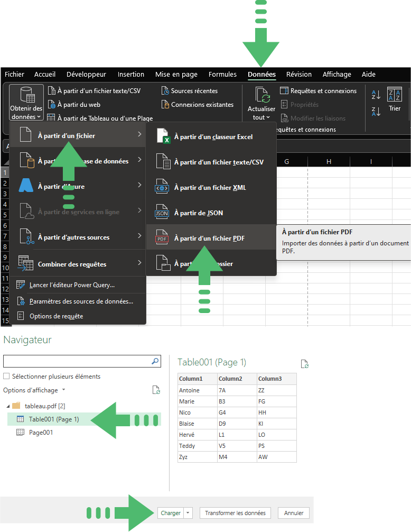Click Modifier les liaisons
Screen dimensions: 411x532
pos(313,118)
